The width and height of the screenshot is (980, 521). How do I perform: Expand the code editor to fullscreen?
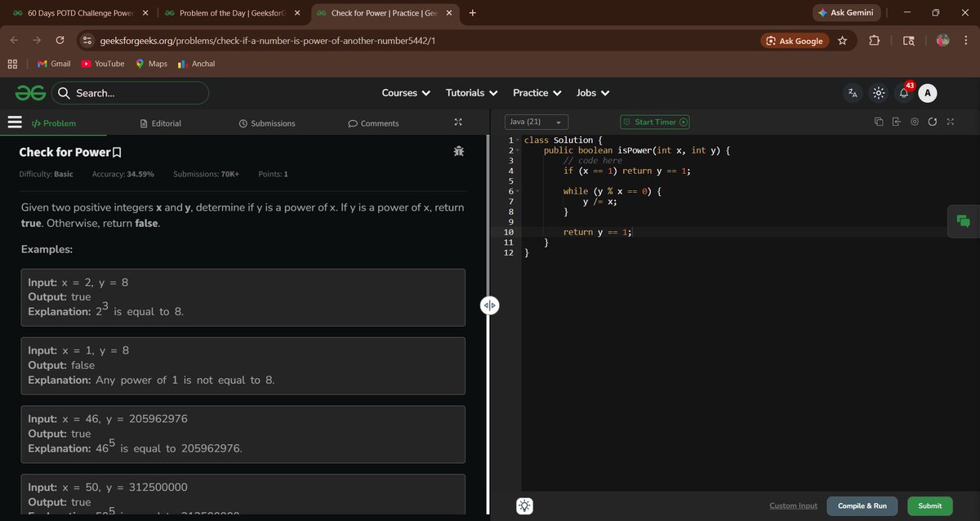coord(950,122)
